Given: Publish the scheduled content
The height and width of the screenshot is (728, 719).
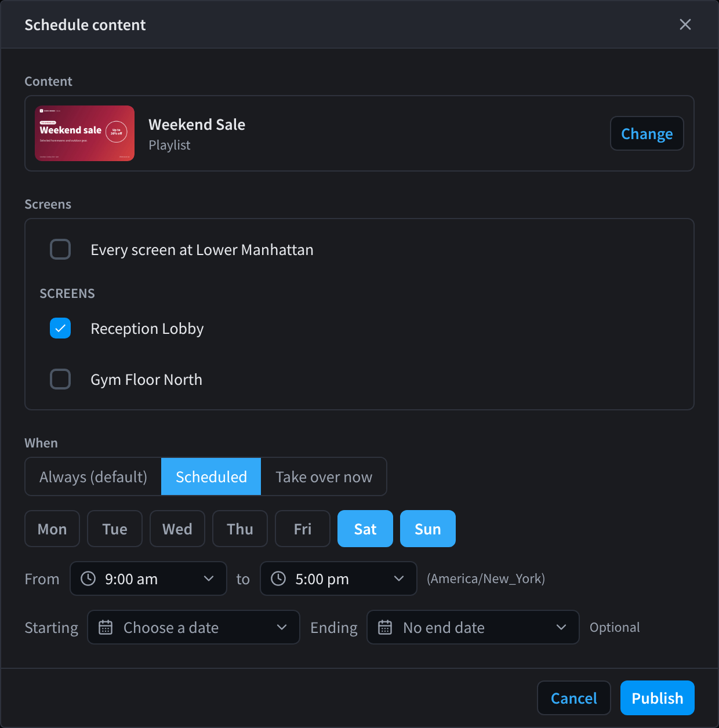Looking at the screenshot, I should (x=658, y=698).
